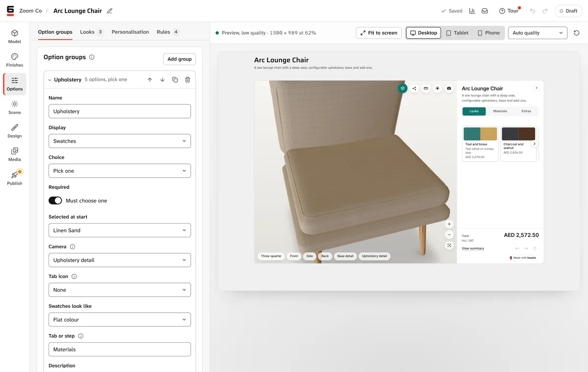Click the recenter view icon below the zoom buttons
The width and height of the screenshot is (588, 372).
pyautogui.click(x=449, y=246)
